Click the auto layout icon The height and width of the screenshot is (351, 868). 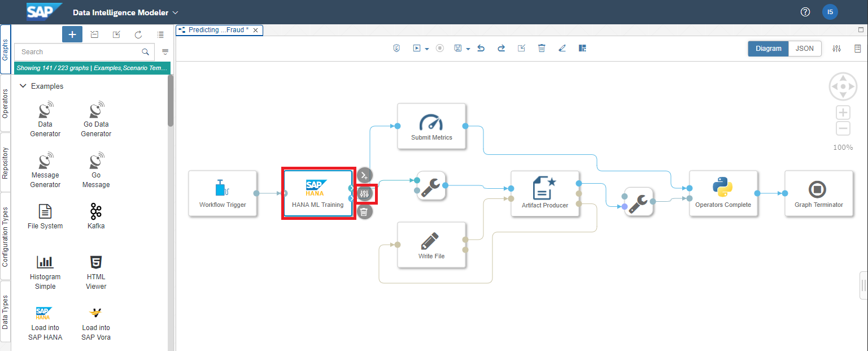click(x=582, y=49)
